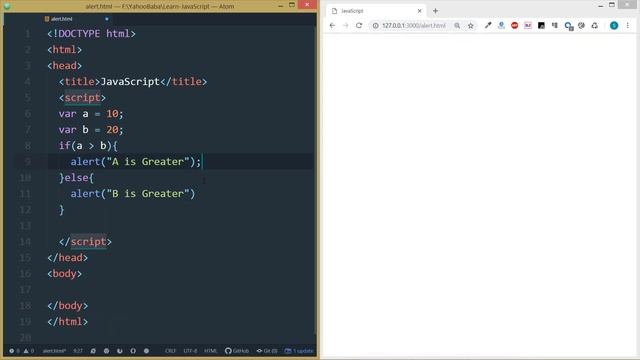The width and height of the screenshot is (640, 360).
Task: Minimize the Chrome browser window
Action: (x=600, y=6)
